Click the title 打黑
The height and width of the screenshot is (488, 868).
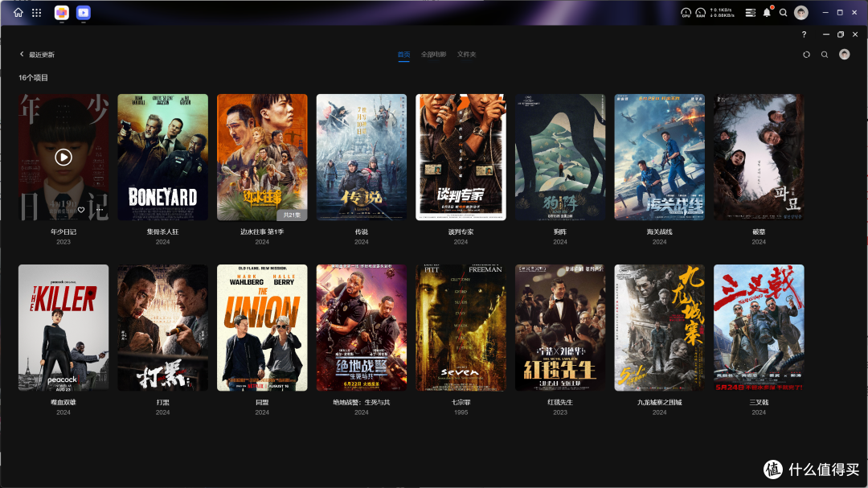[162, 403]
